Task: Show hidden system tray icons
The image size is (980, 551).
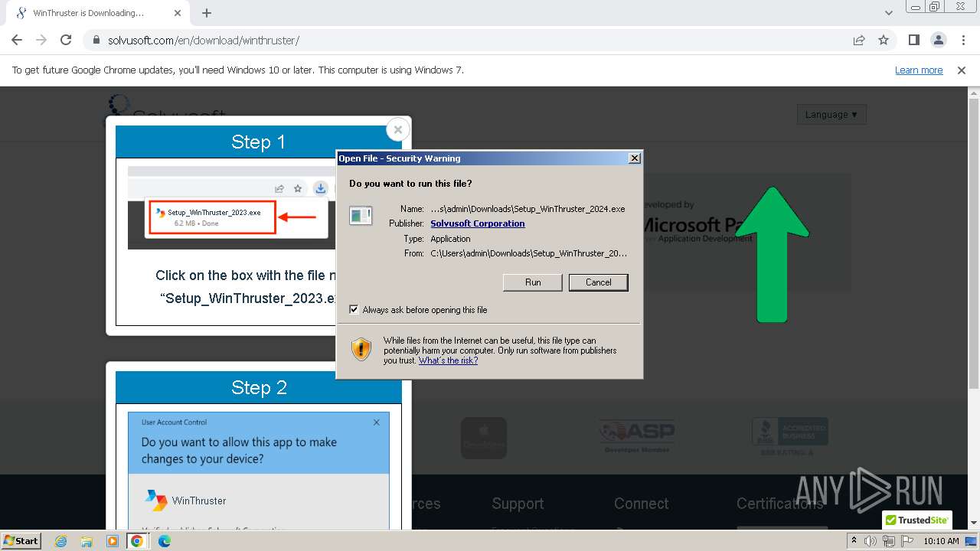Action: tap(854, 541)
